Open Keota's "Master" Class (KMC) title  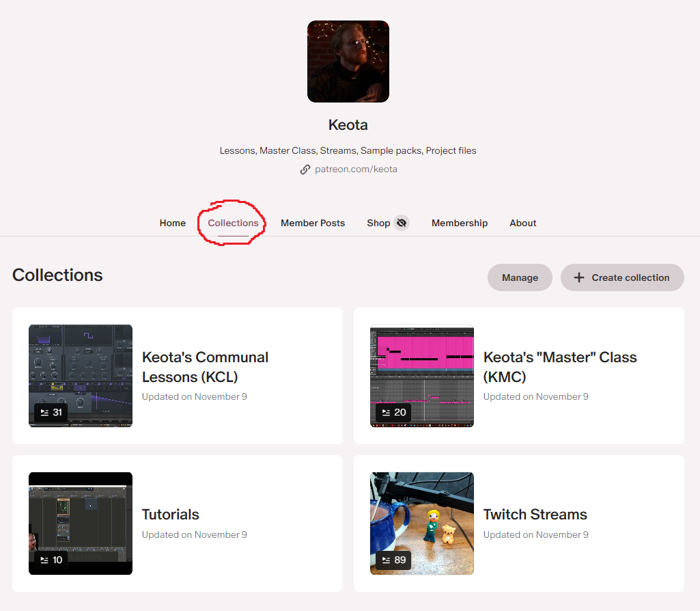pyautogui.click(x=560, y=367)
